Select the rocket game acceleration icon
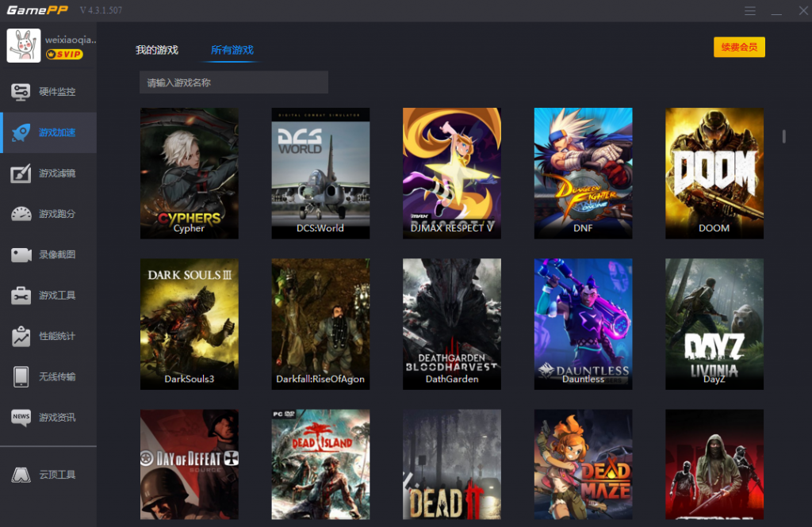 pos(21,132)
